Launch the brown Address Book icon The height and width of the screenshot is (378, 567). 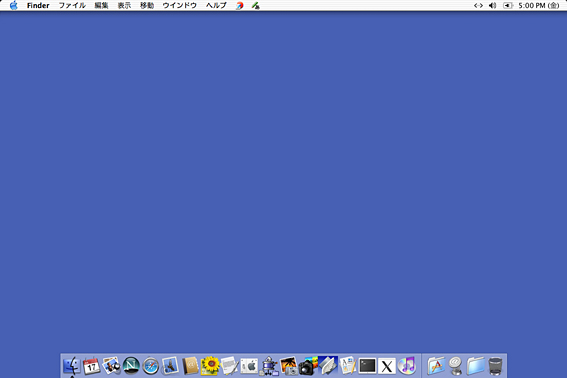point(190,366)
